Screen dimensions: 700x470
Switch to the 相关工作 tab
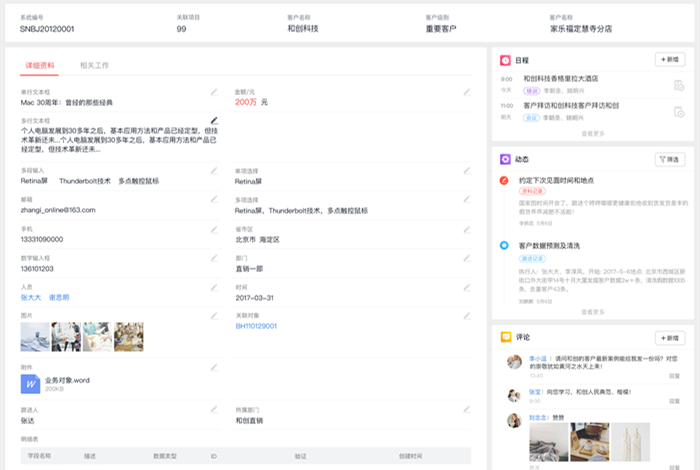(94, 65)
